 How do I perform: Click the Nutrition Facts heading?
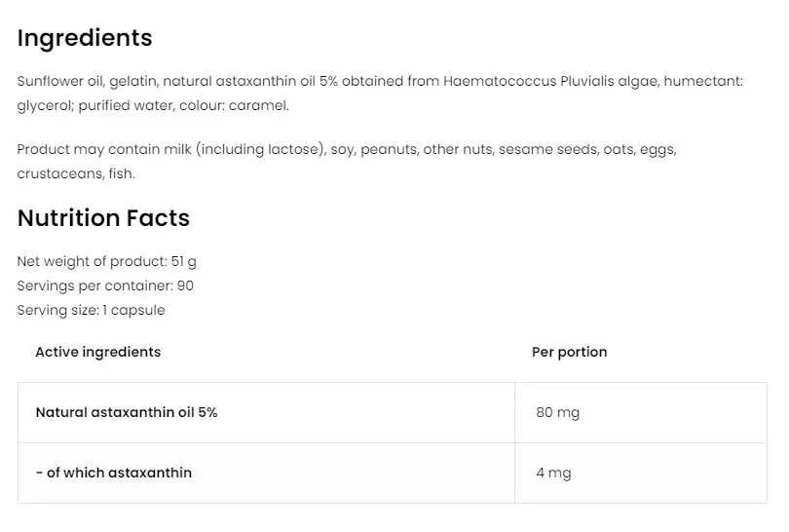(x=103, y=218)
